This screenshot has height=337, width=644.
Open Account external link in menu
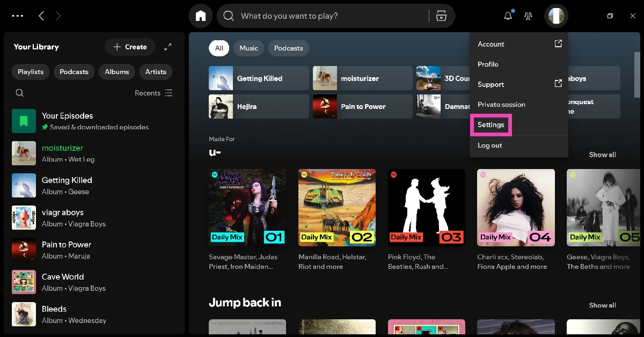tap(518, 44)
